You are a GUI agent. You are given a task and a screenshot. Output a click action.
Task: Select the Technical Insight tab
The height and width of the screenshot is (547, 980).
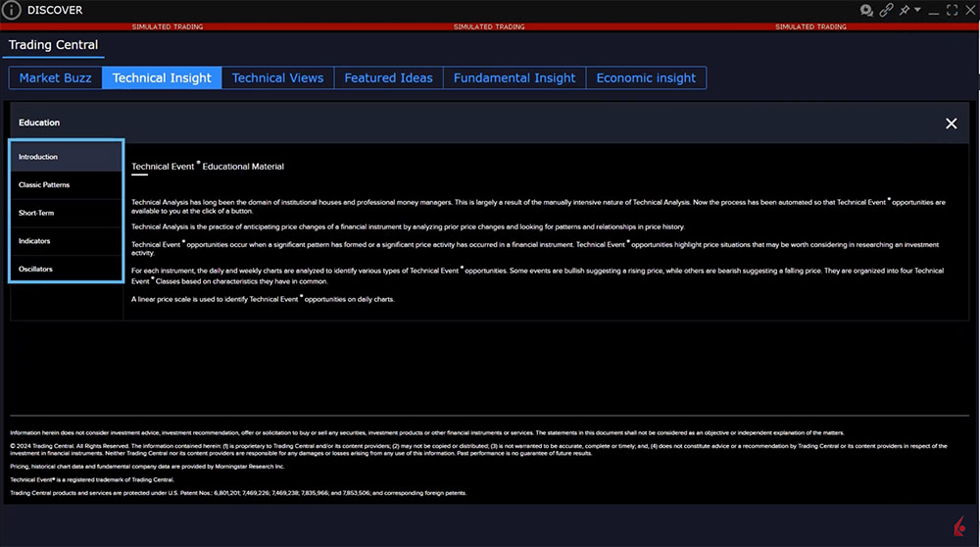(162, 78)
